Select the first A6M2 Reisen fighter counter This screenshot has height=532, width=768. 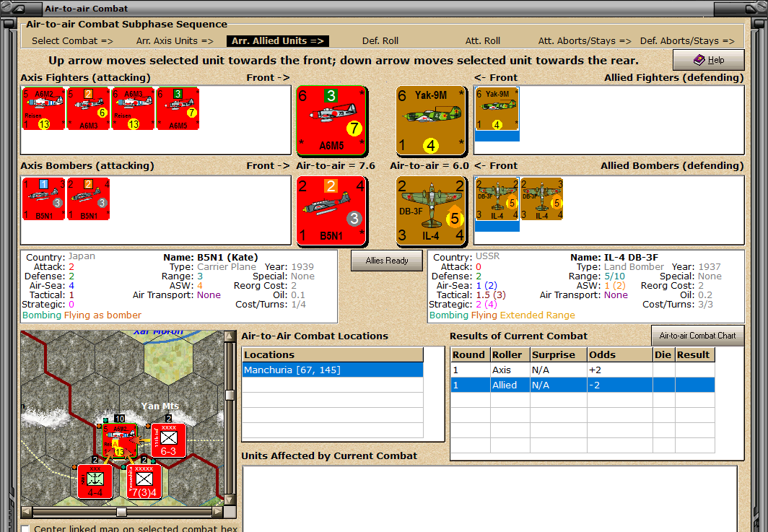(43, 109)
